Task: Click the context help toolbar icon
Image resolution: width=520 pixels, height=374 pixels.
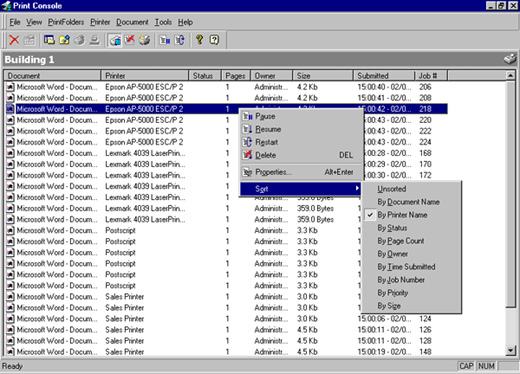Action: click(x=214, y=40)
